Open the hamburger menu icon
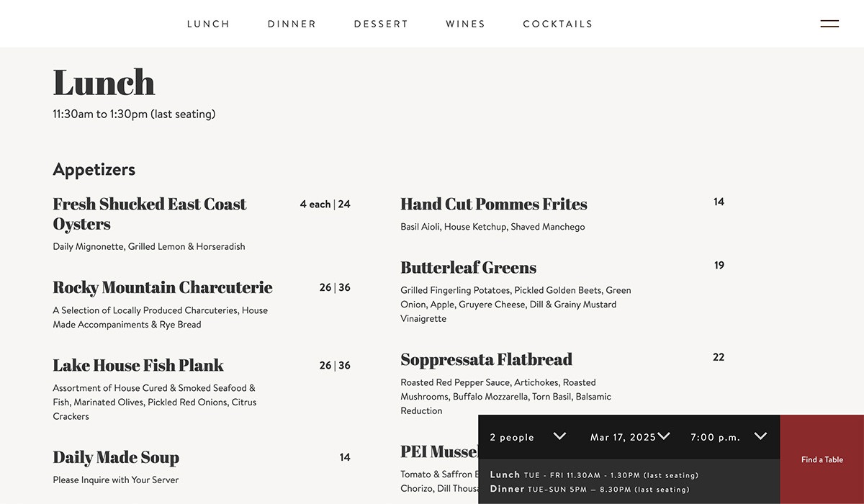 pos(829,24)
